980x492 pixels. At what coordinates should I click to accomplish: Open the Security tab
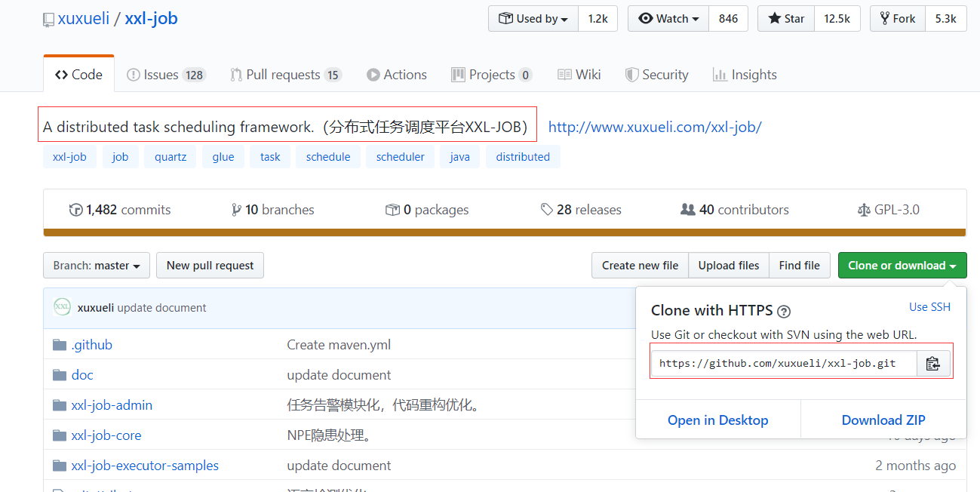point(657,74)
